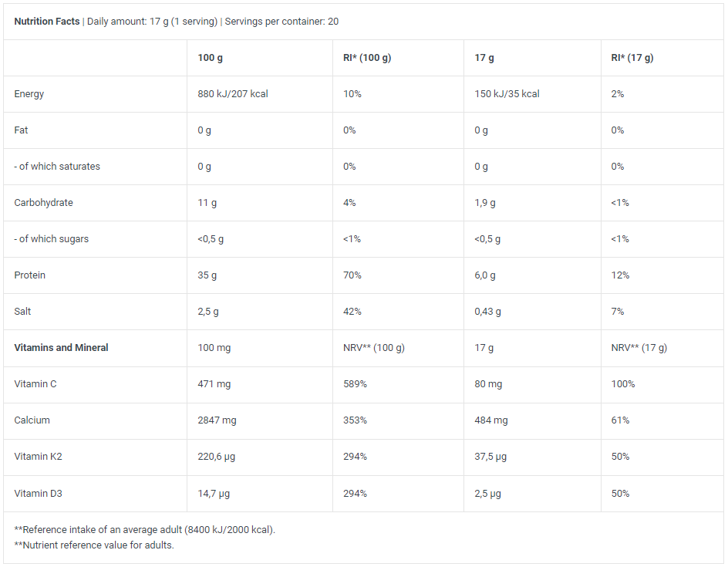Click the Nutrition Facts heading text
Image resolution: width=728 pixels, height=567 pixels.
pos(47,22)
